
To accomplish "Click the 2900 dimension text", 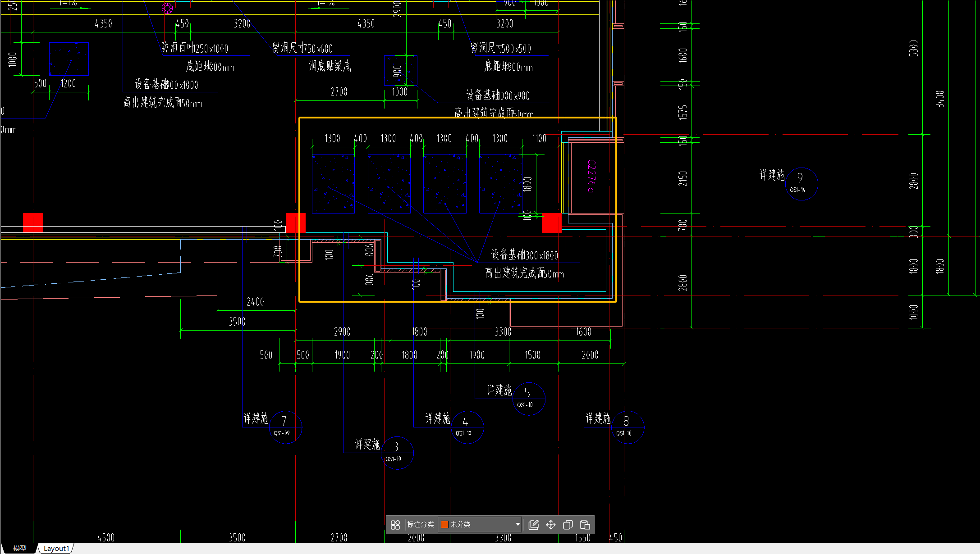I will point(342,332).
